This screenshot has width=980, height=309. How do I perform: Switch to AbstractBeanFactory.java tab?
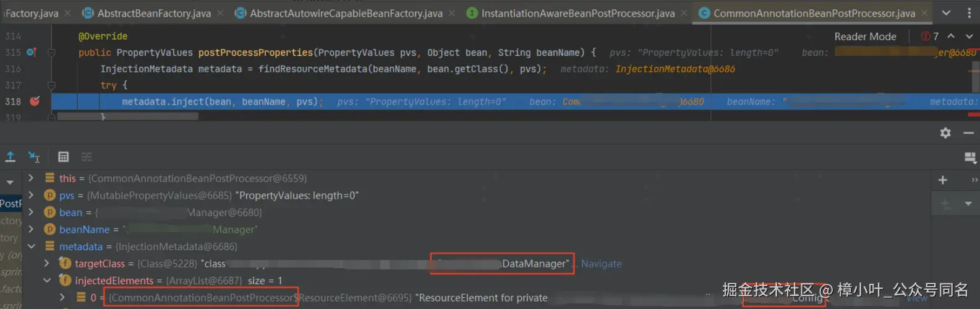pos(154,13)
